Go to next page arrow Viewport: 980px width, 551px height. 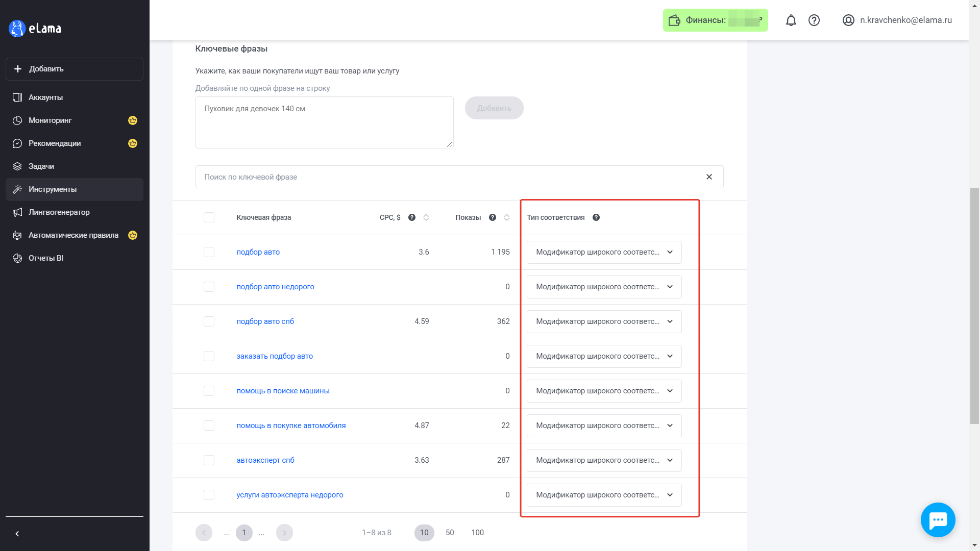click(284, 533)
